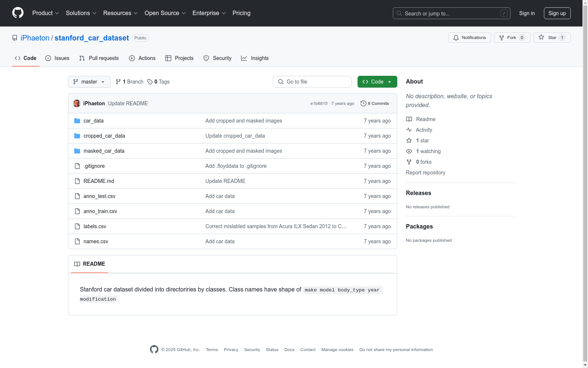Expand the Open Source menu

pos(165,13)
